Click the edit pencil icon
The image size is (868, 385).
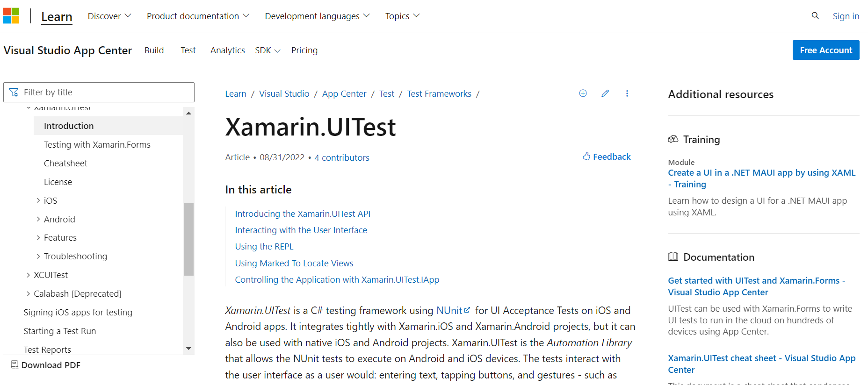605,93
